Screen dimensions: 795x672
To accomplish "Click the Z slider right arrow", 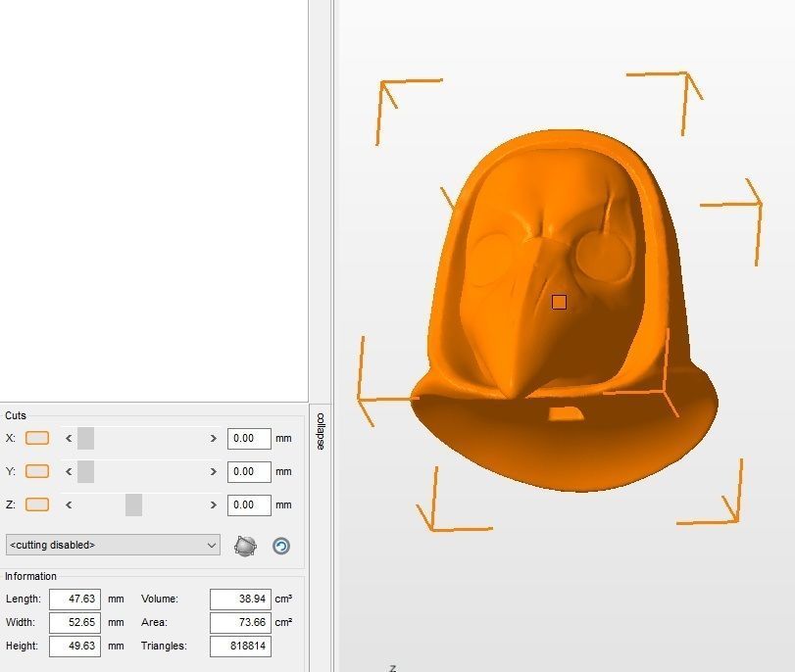I will coord(214,505).
